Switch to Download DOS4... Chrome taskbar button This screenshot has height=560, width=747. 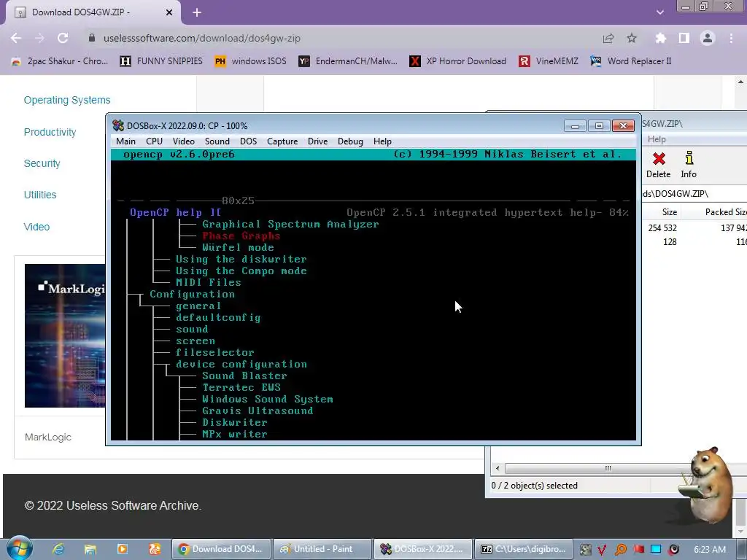pyautogui.click(x=221, y=549)
